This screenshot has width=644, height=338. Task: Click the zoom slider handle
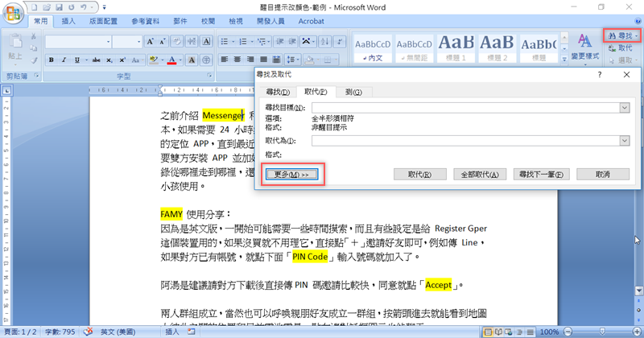(x=602, y=332)
